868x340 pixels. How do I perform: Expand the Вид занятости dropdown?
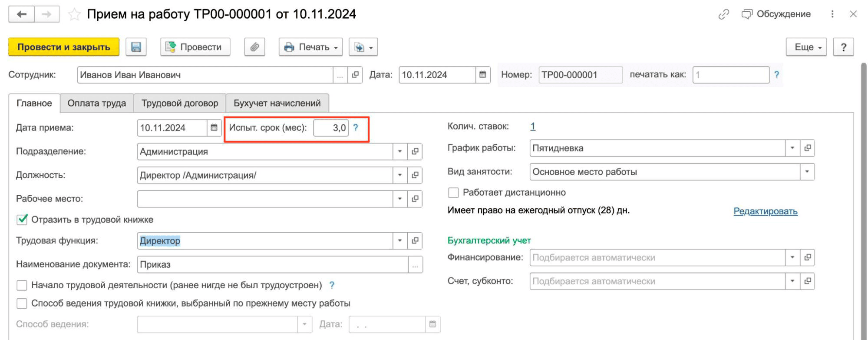[x=807, y=172]
